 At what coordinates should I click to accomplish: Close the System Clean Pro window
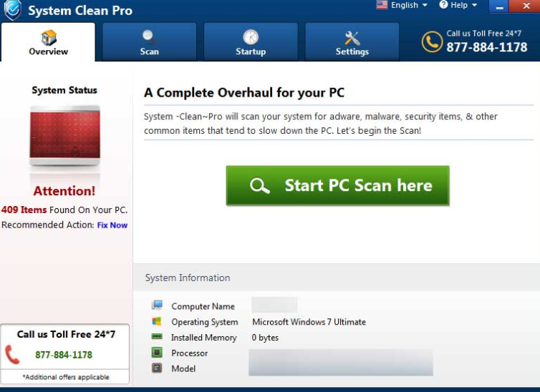pyautogui.click(x=525, y=6)
